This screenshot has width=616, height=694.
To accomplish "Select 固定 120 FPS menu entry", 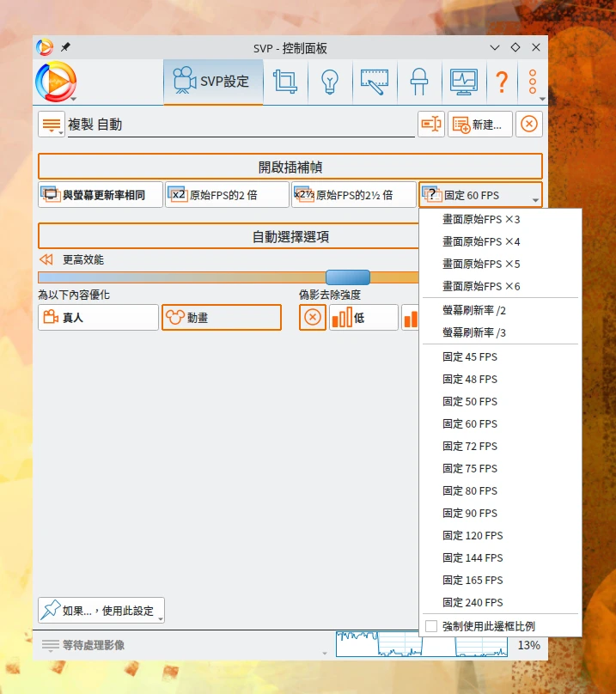I will coord(500,536).
